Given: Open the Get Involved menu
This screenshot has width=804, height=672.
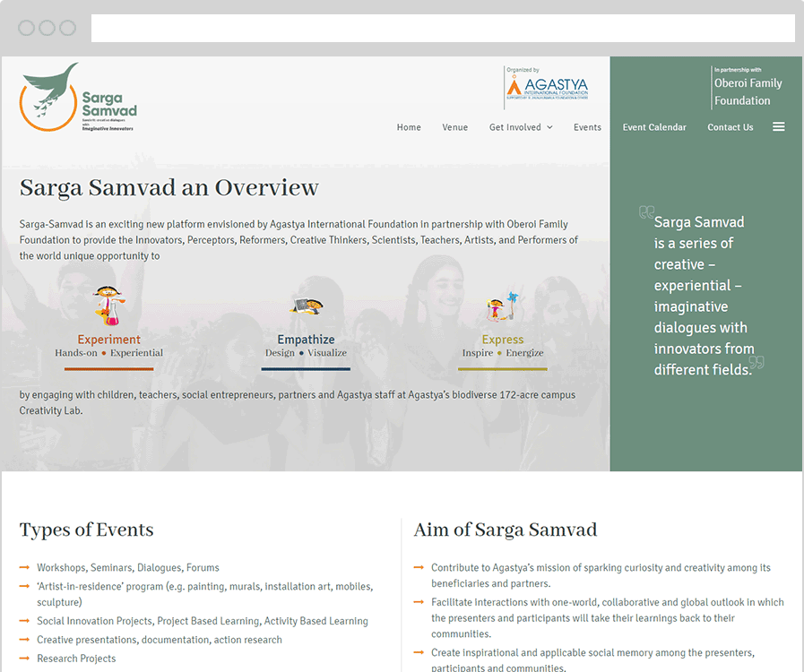Looking at the screenshot, I should 514,127.
